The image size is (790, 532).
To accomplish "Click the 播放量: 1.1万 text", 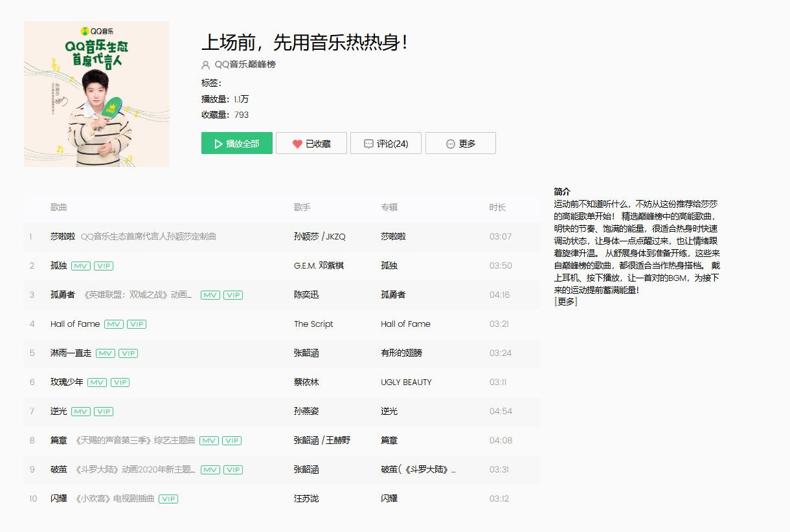I will (x=225, y=99).
